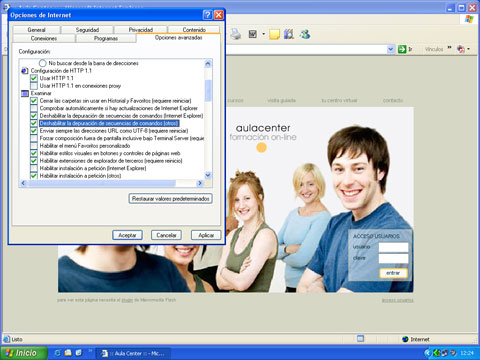
Task: Switch to the Seguridad tab
Action: (x=87, y=30)
